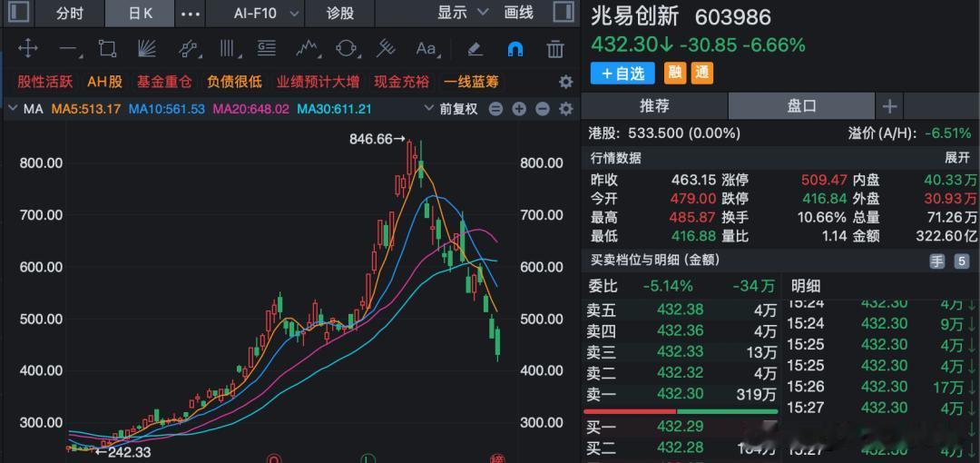Image resolution: width=980 pixels, height=463 pixels.
Task: Click the 业绩预计大增 tag
Action: pyautogui.click(x=318, y=82)
